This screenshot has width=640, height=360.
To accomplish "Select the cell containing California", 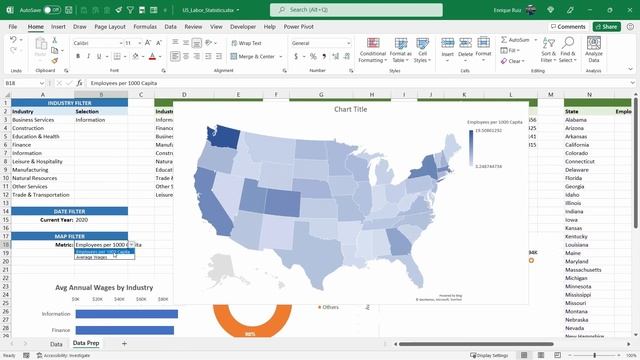I will 589,144.
